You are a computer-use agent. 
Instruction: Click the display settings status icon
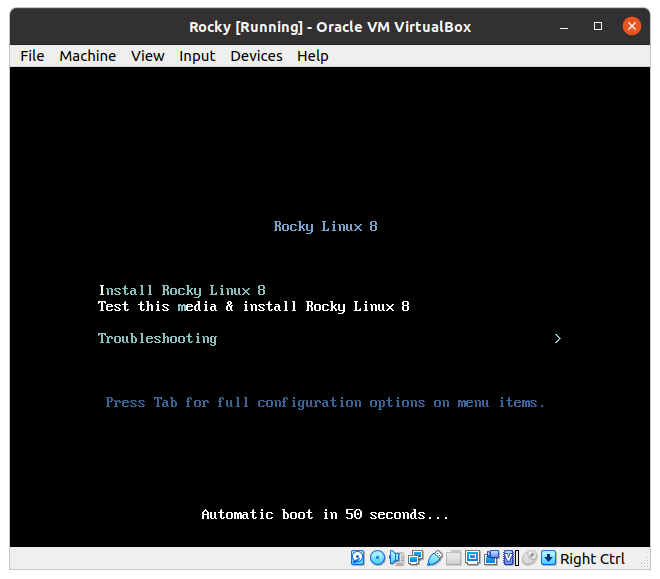point(472,558)
